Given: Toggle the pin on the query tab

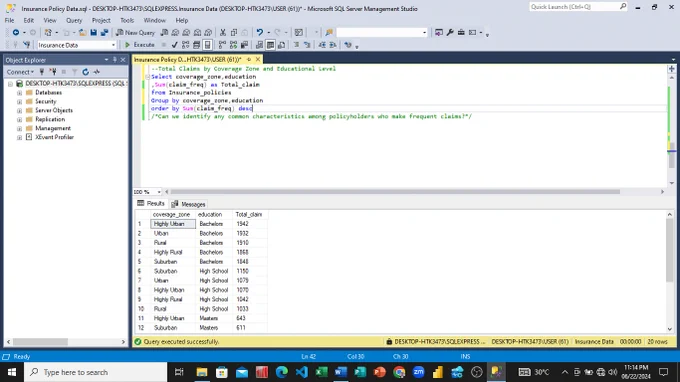Looking at the screenshot, I should [249, 59].
